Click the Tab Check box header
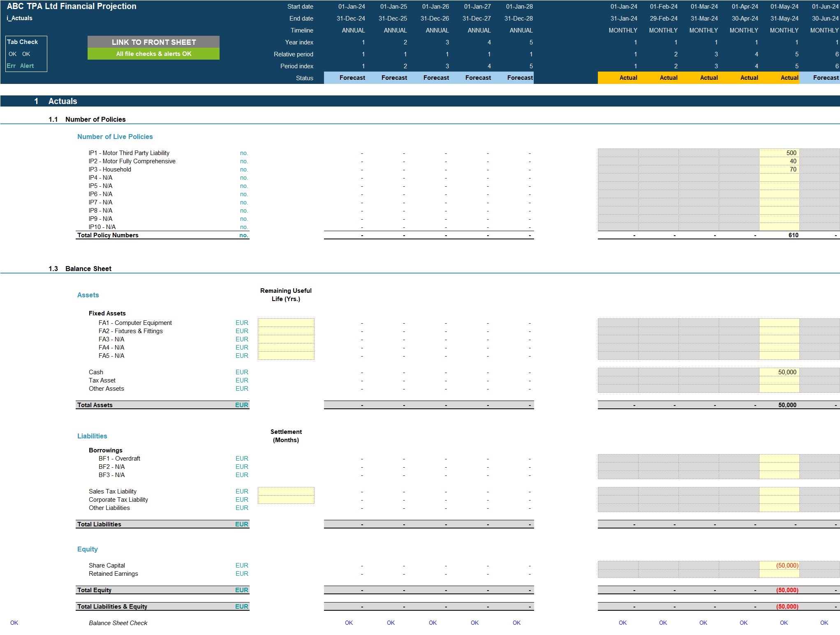Image resolution: width=840 pixels, height=635 pixels. 23,42
